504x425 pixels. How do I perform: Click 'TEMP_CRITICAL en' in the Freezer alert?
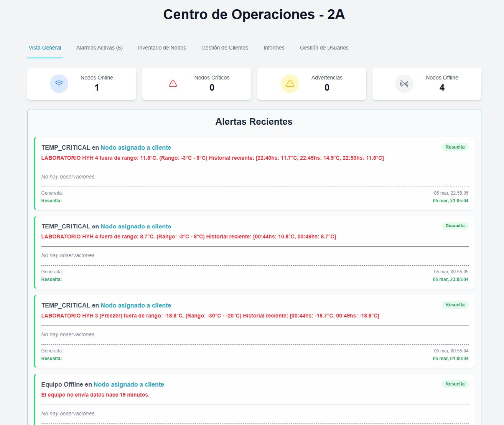(x=70, y=305)
